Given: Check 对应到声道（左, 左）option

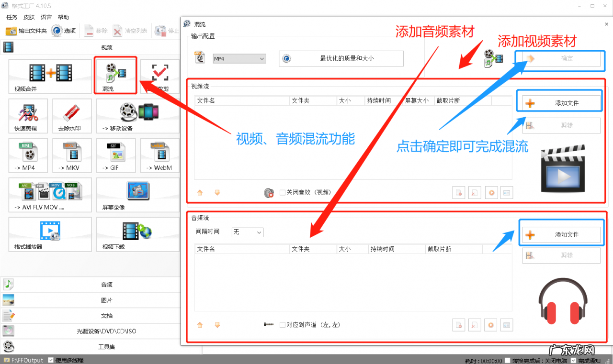Looking at the screenshot, I should click(283, 325).
